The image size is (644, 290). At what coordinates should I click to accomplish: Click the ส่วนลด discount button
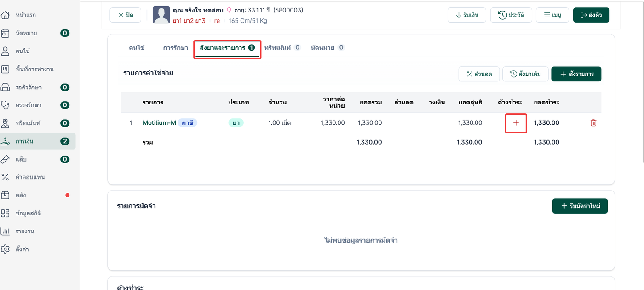pos(479,74)
